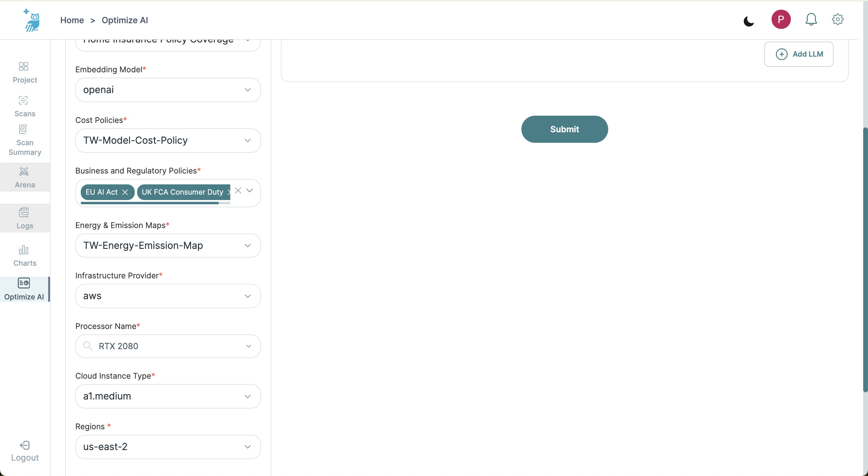Screen dimensions: 868x476
Task: Click the Optimize AI icon
Action: point(24,283)
